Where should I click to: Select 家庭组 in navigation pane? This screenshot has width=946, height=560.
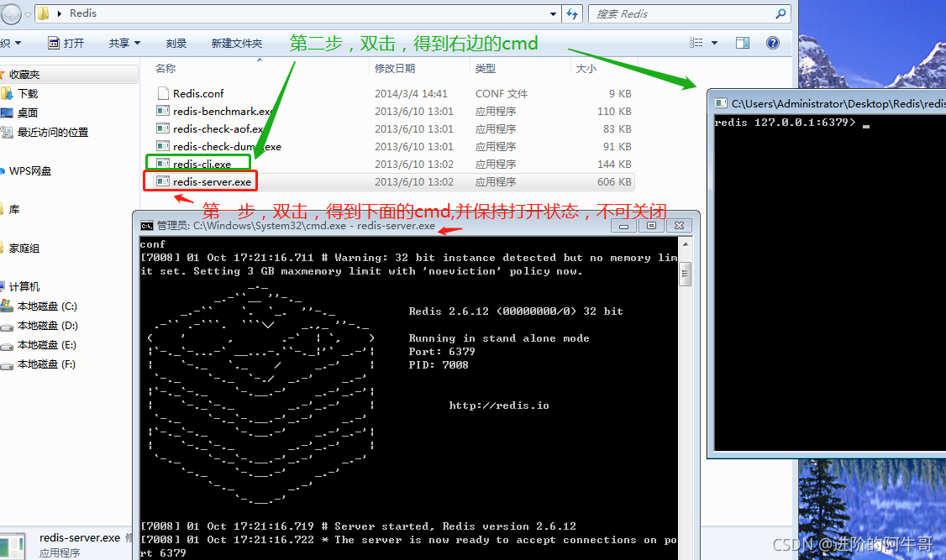tap(24, 248)
